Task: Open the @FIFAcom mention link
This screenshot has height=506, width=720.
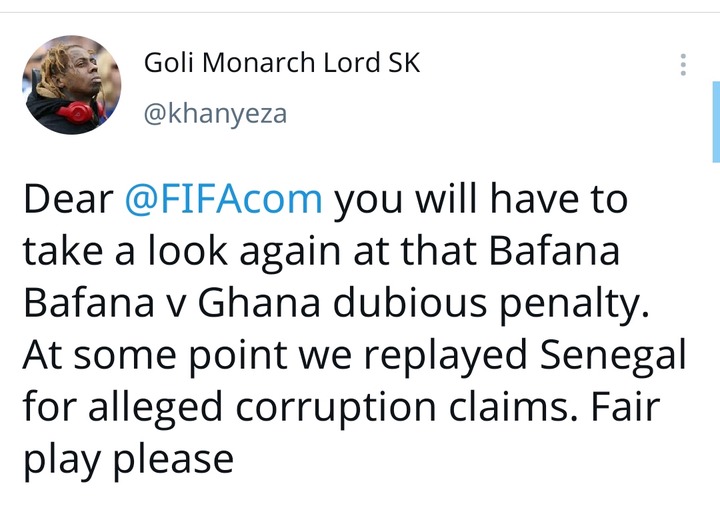Action: 224,199
